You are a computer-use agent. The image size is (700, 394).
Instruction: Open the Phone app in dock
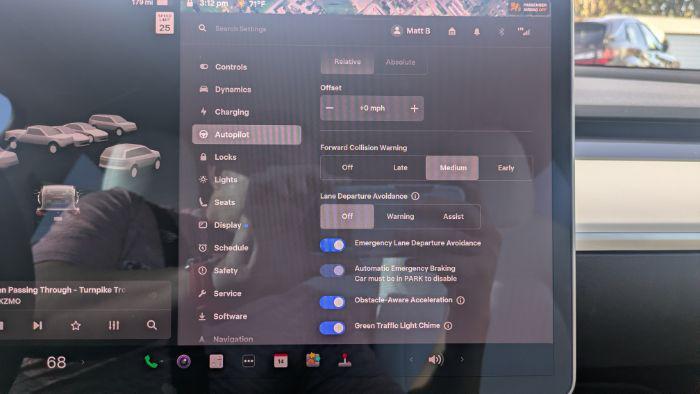pos(151,361)
